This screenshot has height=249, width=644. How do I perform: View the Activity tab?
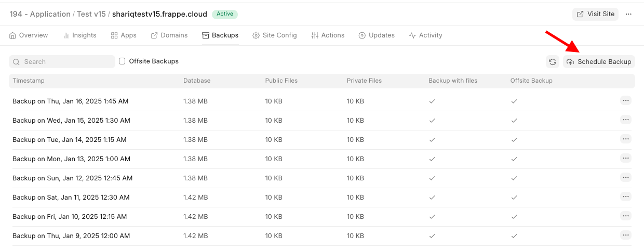[425, 35]
